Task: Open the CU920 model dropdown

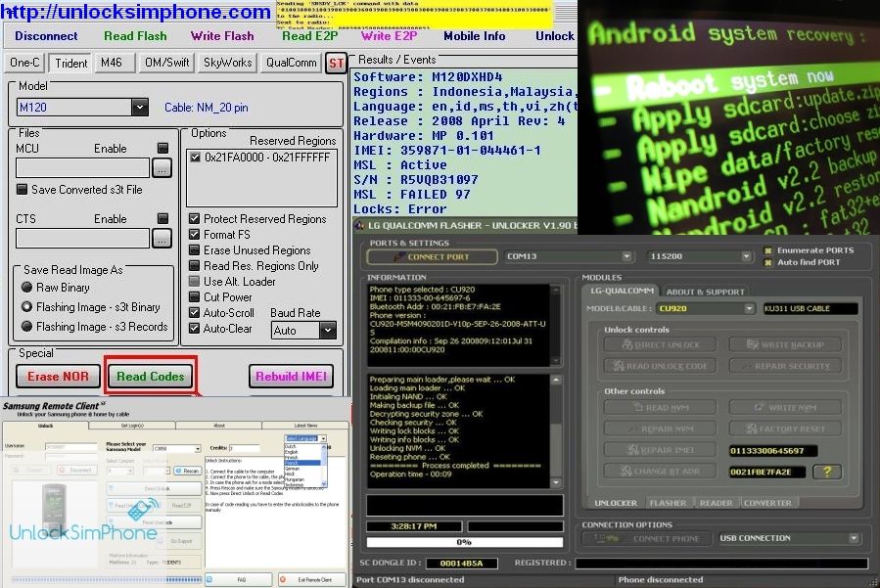Action: point(749,308)
